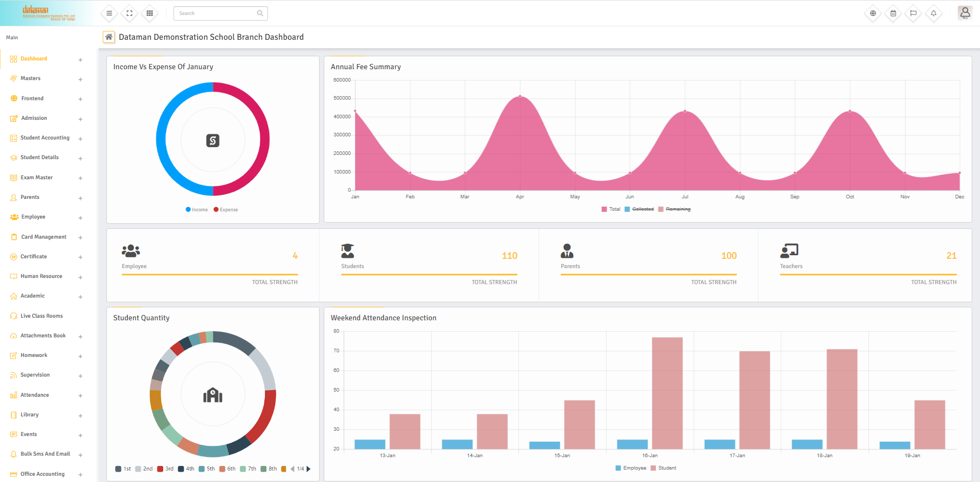980x482 pixels.
Task: Open the calendar icon in header
Action: (893, 13)
